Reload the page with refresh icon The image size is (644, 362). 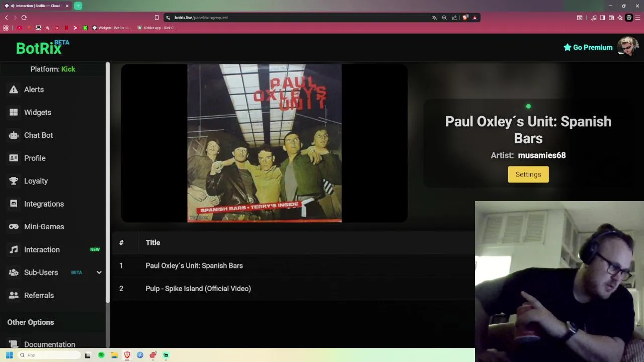pyautogui.click(x=24, y=18)
